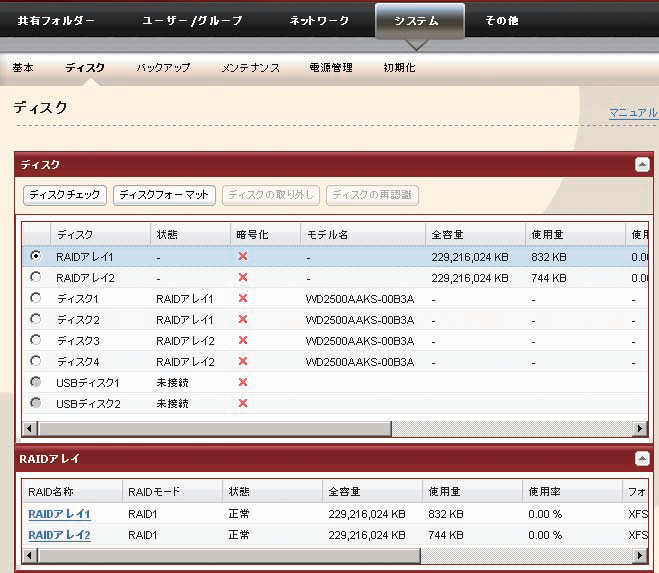Click the red X icon for USBディスク1
This screenshot has width=659, height=573.
242,382
